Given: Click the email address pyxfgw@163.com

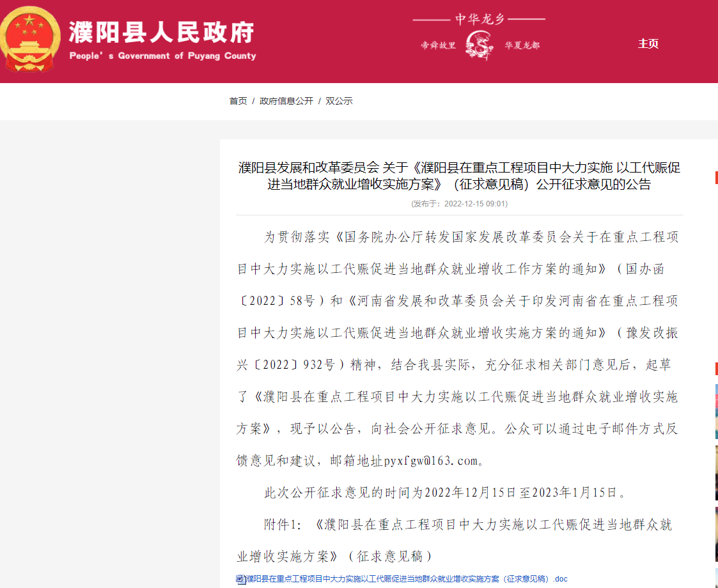Looking at the screenshot, I should coord(431,461).
